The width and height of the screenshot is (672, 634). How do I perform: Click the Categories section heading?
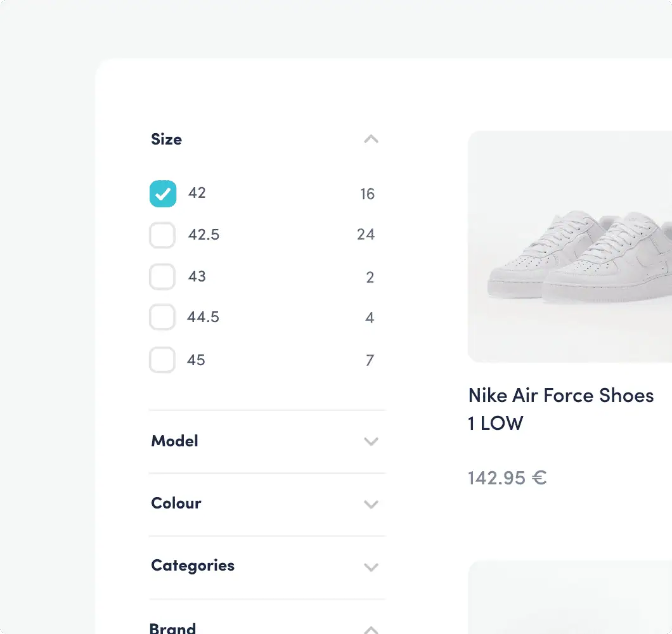coord(193,566)
